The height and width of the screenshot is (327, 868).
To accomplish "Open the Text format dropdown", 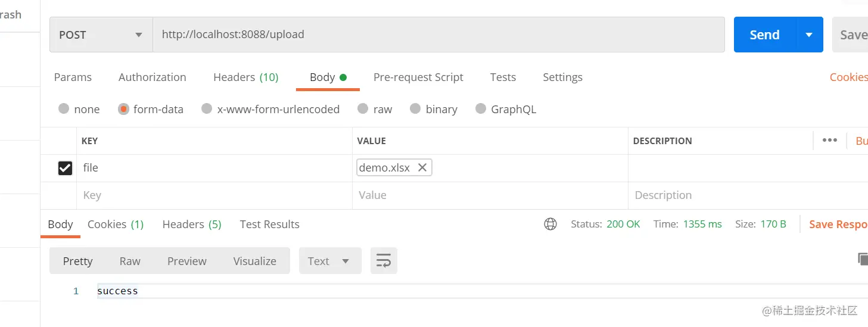I will pos(330,261).
